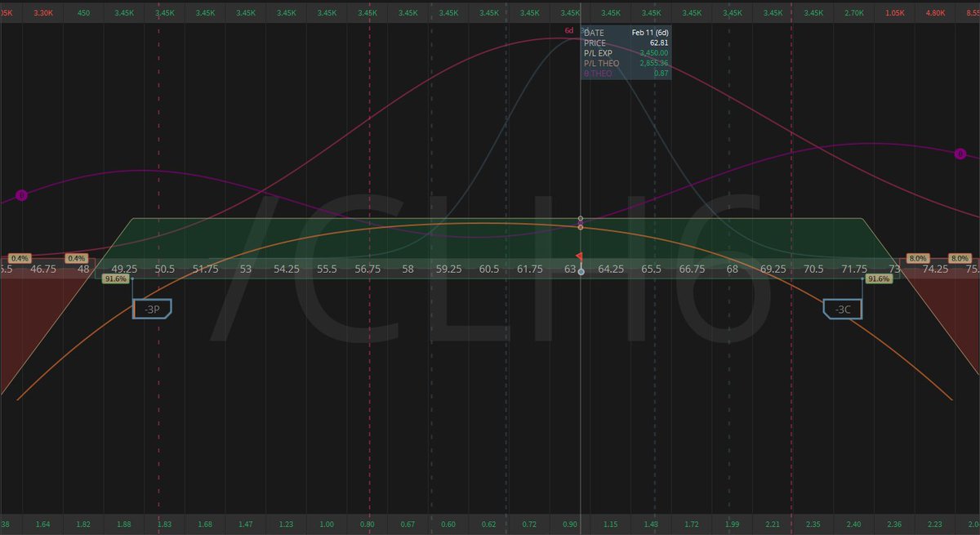Click the 53 price axis label
Image resolution: width=980 pixels, height=535 pixels.
click(246, 268)
